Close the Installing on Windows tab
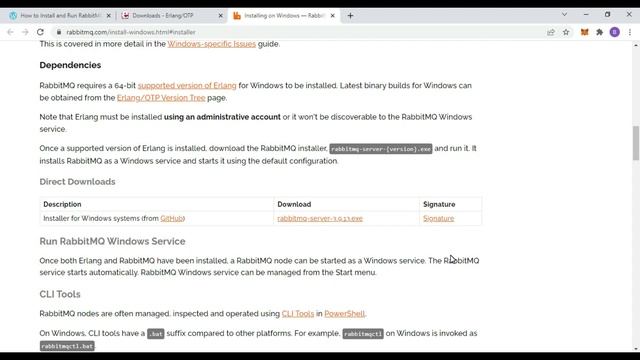The image size is (640, 360). (x=333, y=16)
